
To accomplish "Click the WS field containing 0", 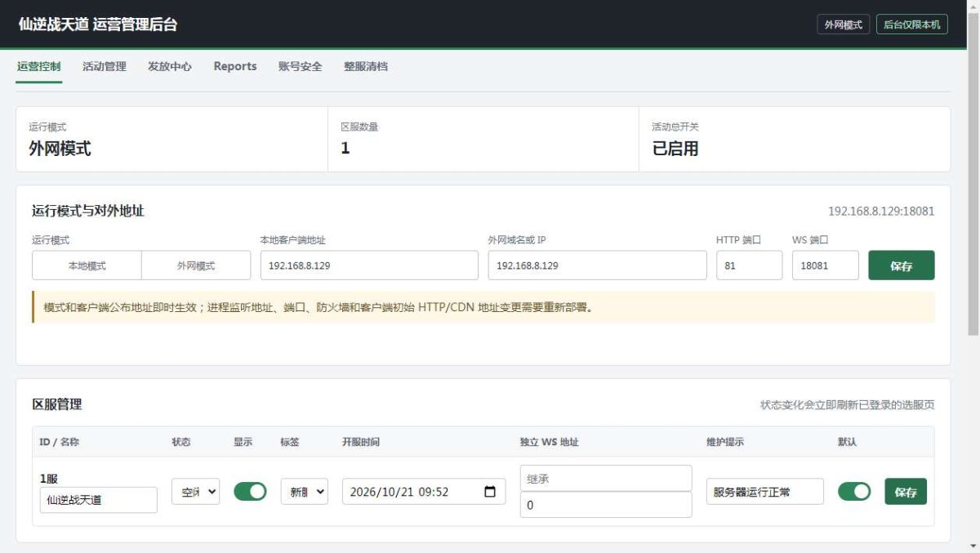I will pos(606,505).
